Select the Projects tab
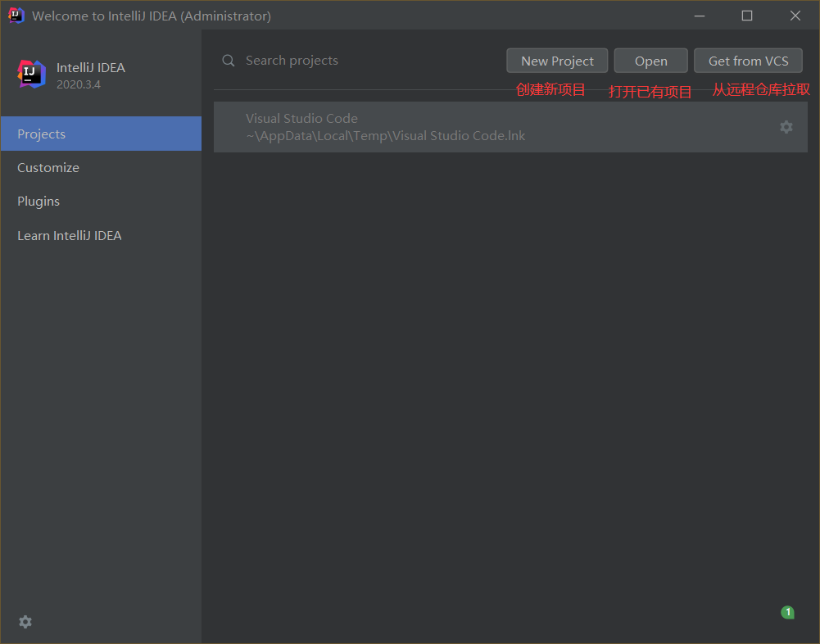 tap(101, 134)
